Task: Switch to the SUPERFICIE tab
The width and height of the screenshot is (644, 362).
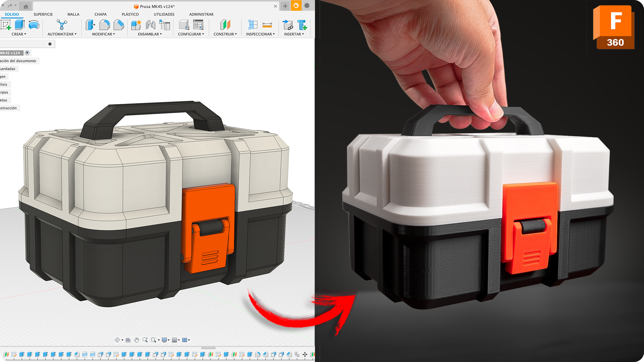Action: (43, 14)
